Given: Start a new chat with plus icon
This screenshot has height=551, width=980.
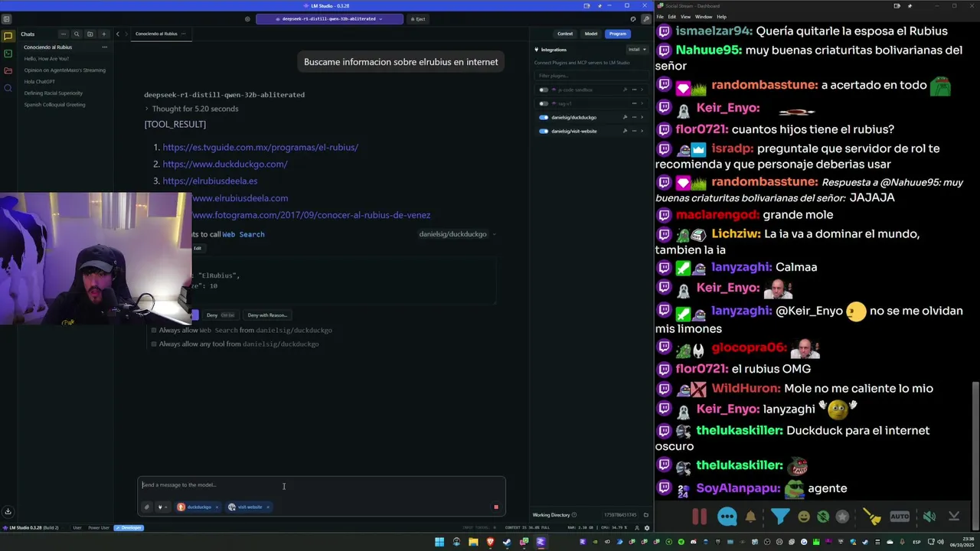Looking at the screenshot, I should pyautogui.click(x=103, y=34).
